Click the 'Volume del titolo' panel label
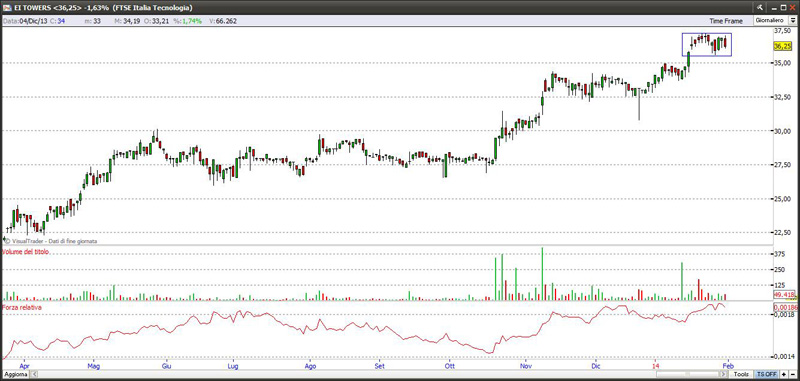Image resolution: width=800 pixels, height=381 pixels. (26, 251)
